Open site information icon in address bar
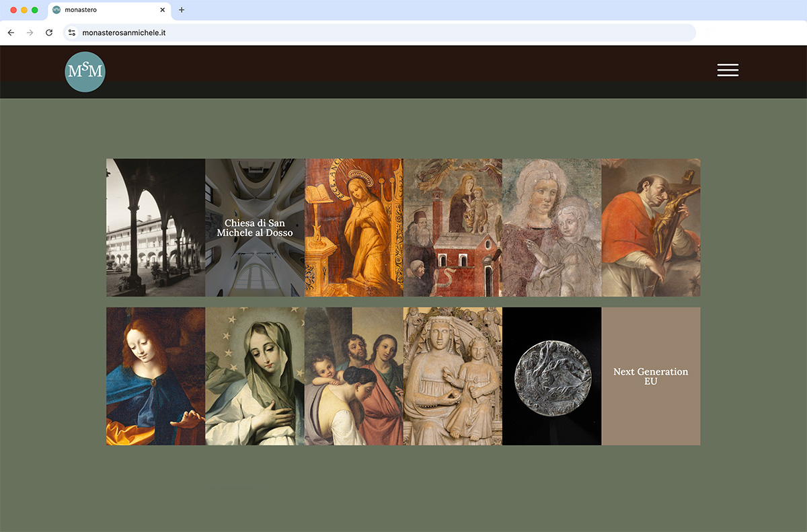The image size is (807, 532). (72, 32)
